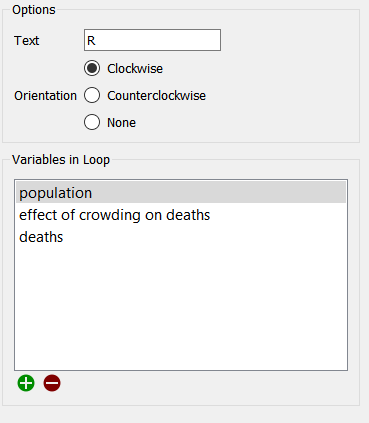Screen dimensions: 369x423
Task: Click the 'Counterclockwise' label text
Action: coord(156,96)
